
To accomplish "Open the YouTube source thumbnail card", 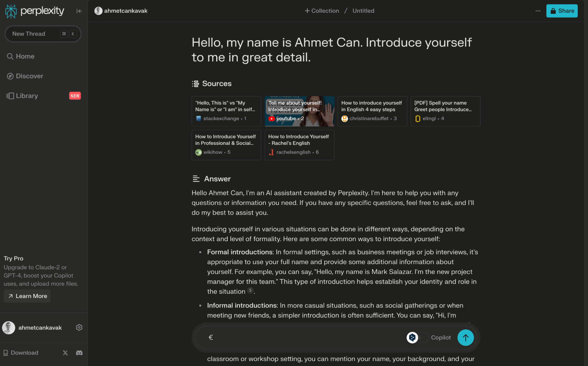I will [x=299, y=111].
